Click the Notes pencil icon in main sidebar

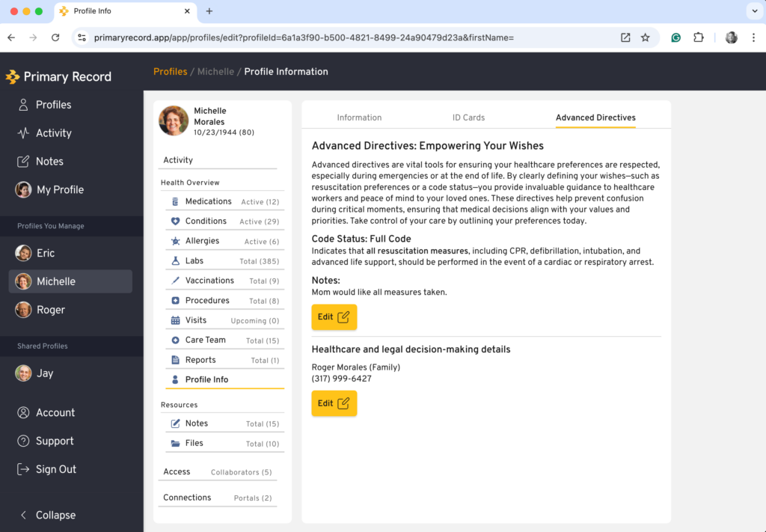(x=23, y=161)
